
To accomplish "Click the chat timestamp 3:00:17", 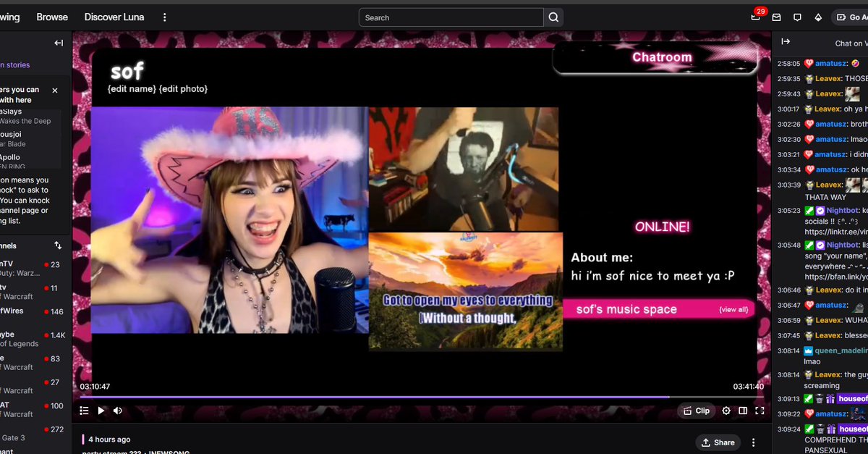I will (788, 109).
